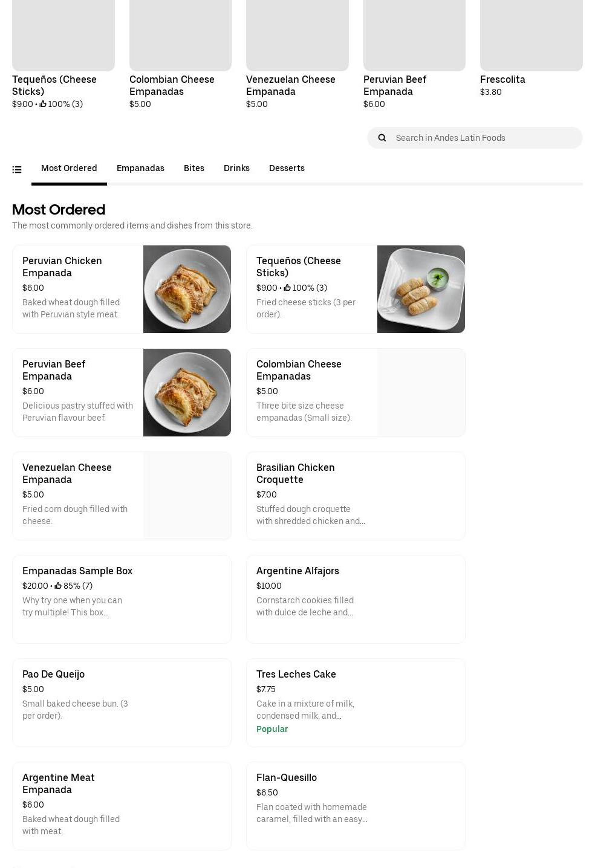Screen dimensions: 595x868
Task: Click the search magnifier icon
Action: pos(382,138)
